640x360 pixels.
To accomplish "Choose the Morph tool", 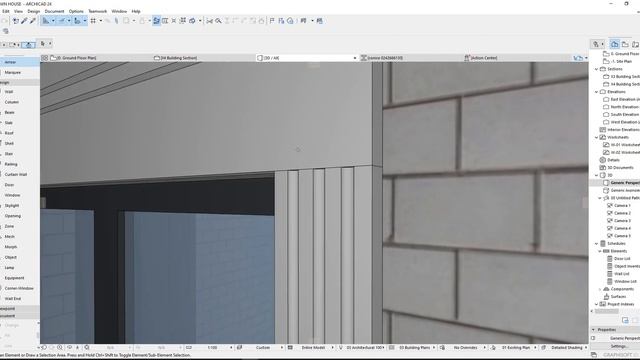I will pyautogui.click(x=19, y=247).
